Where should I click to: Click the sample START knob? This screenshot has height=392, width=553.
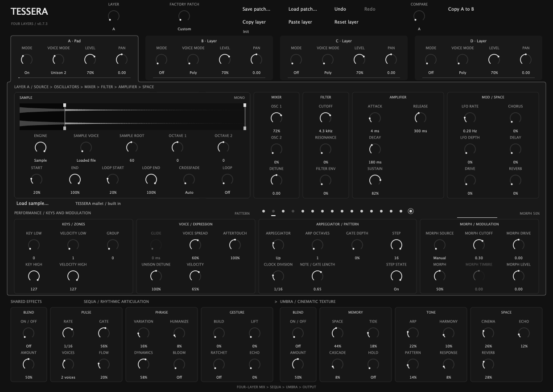click(x=37, y=180)
